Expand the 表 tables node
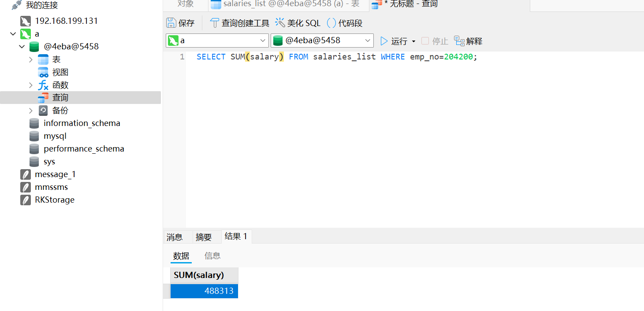This screenshot has height=311, width=644. pos(31,59)
